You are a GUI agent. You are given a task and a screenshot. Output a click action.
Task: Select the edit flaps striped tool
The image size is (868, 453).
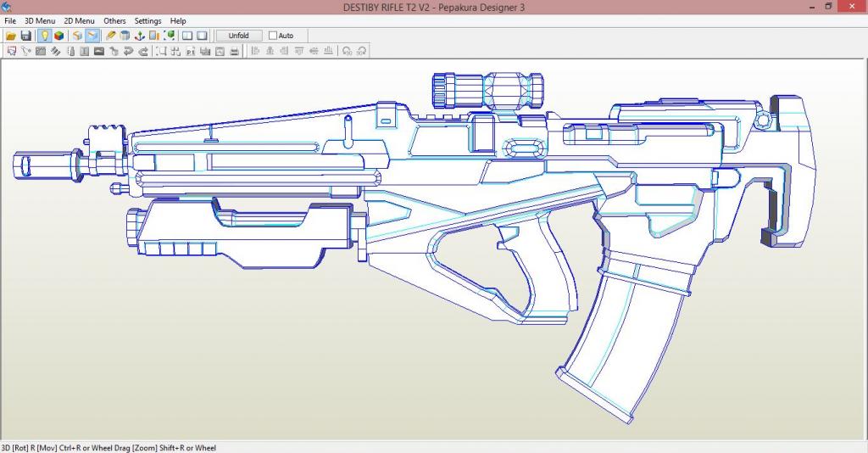pyautogui.click(x=55, y=51)
